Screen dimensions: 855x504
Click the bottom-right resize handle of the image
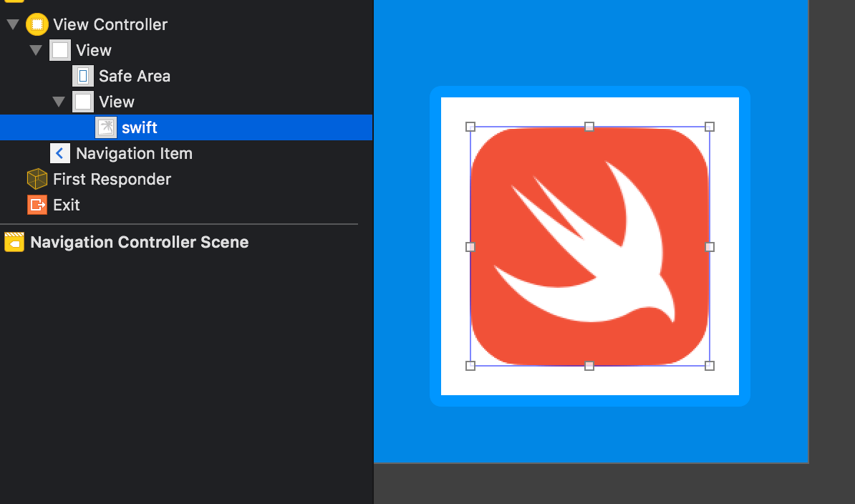pyautogui.click(x=710, y=366)
